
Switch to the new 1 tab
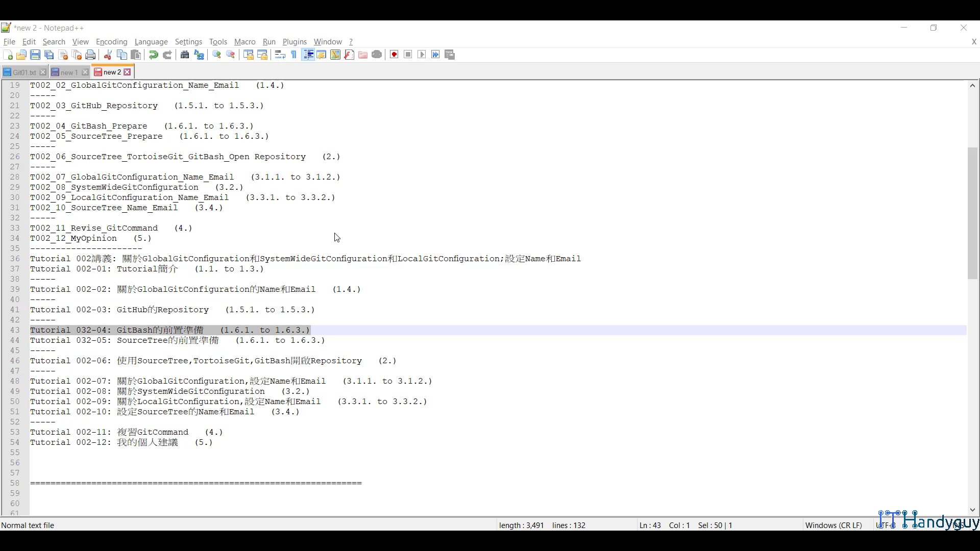tap(68, 72)
